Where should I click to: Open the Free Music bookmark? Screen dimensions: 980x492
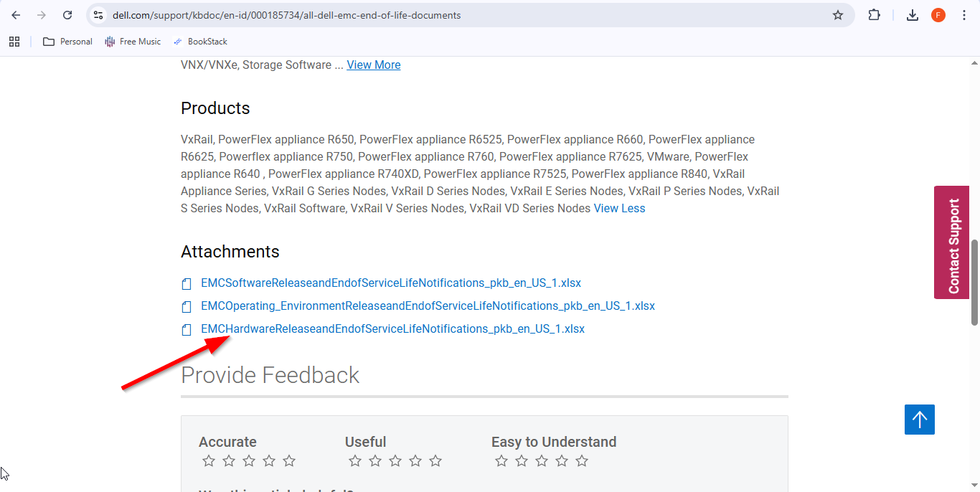(x=133, y=42)
